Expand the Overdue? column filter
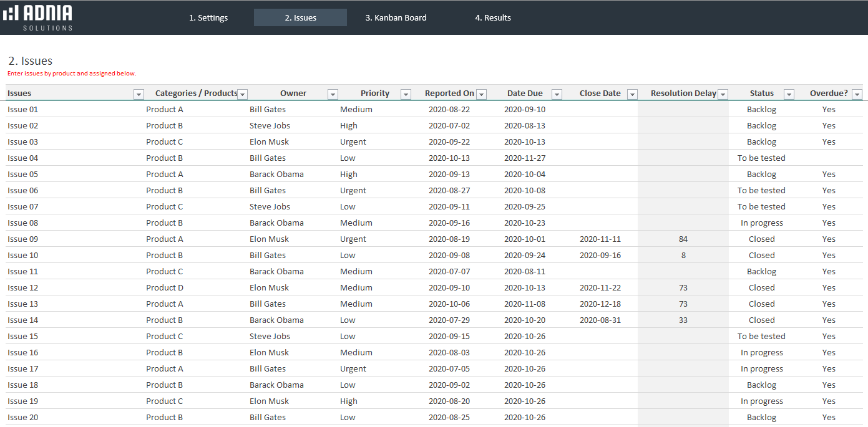This screenshot has height=427, width=868. coord(857,94)
